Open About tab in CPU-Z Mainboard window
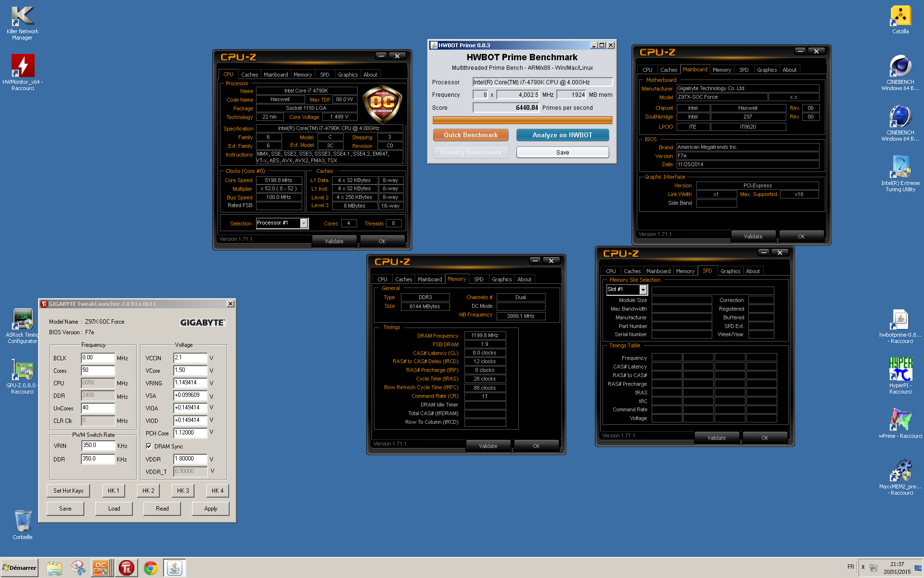 coord(789,70)
